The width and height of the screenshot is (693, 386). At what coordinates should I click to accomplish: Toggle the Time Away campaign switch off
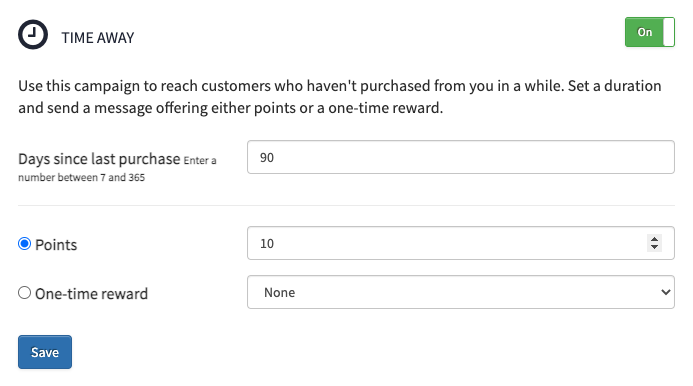(x=649, y=32)
